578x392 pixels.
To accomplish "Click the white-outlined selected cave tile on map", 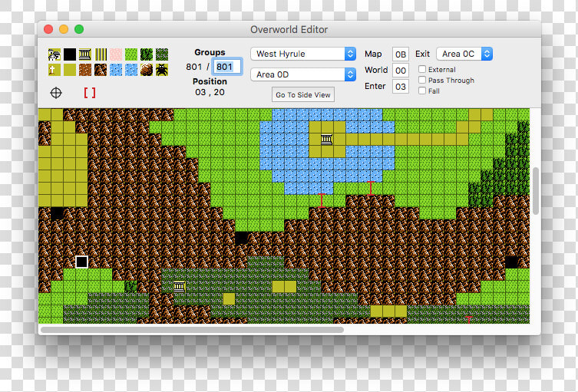I will click(81, 262).
